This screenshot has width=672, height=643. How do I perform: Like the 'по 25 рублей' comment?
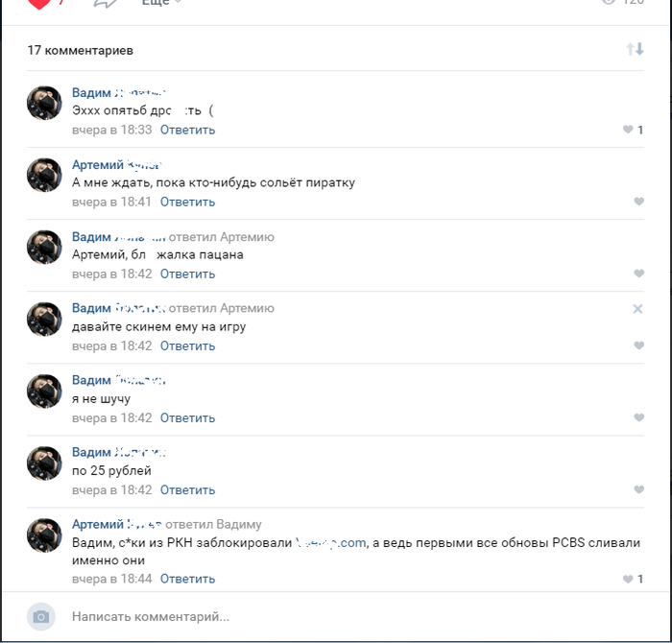click(x=639, y=489)
